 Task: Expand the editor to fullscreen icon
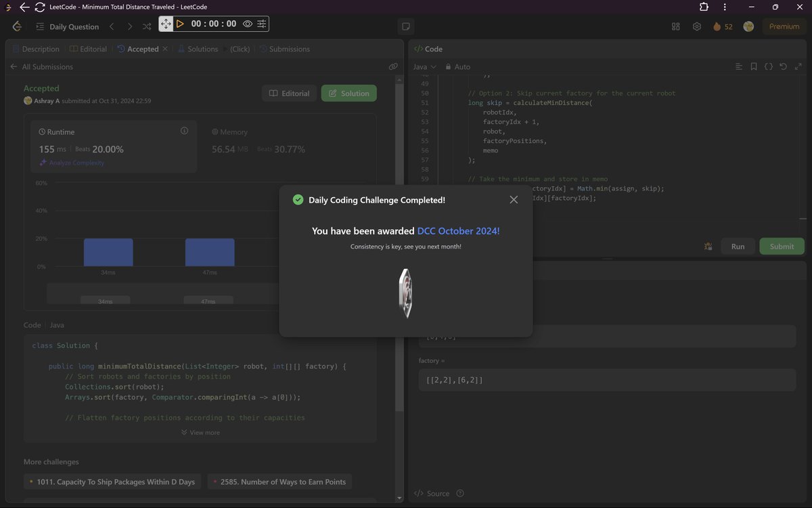(798, 67)
